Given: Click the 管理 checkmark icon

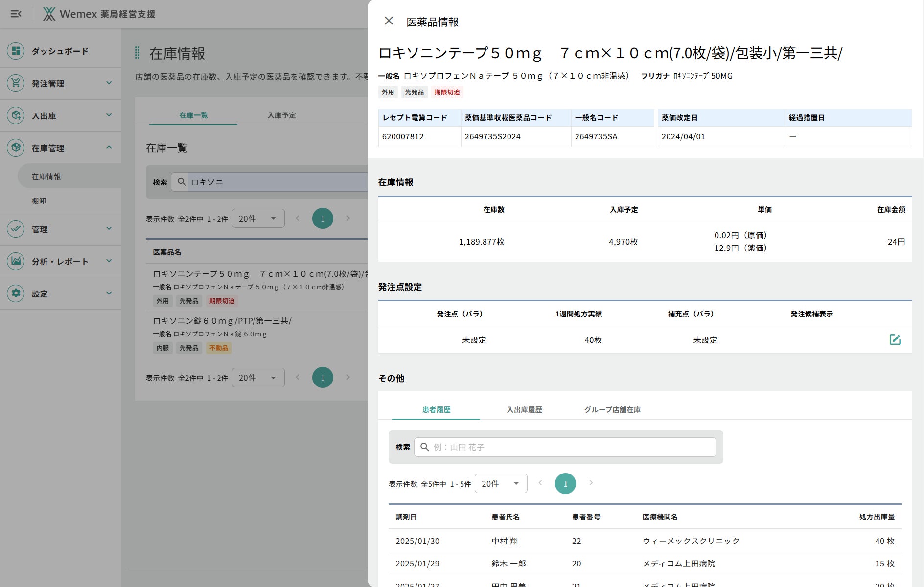Looking at the screenshot, I should [16, 229].
